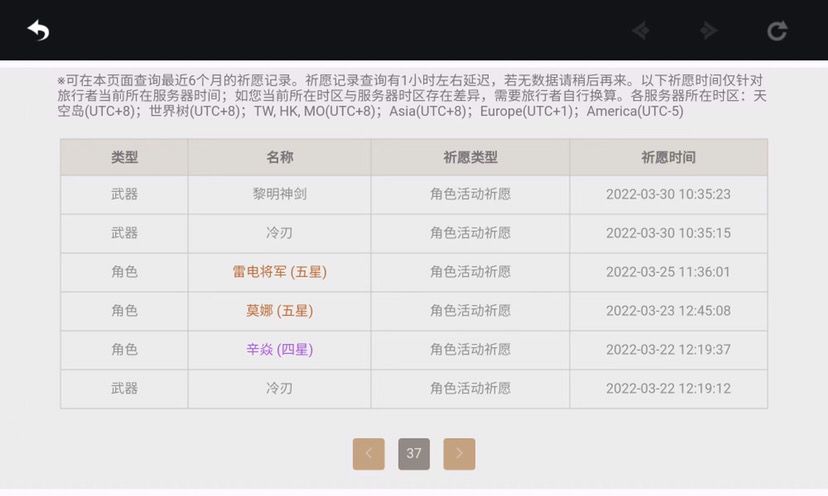This screenshot has height=496, width=828.
Task: Go to the previous records page
Action: click(x=368, y=454)
